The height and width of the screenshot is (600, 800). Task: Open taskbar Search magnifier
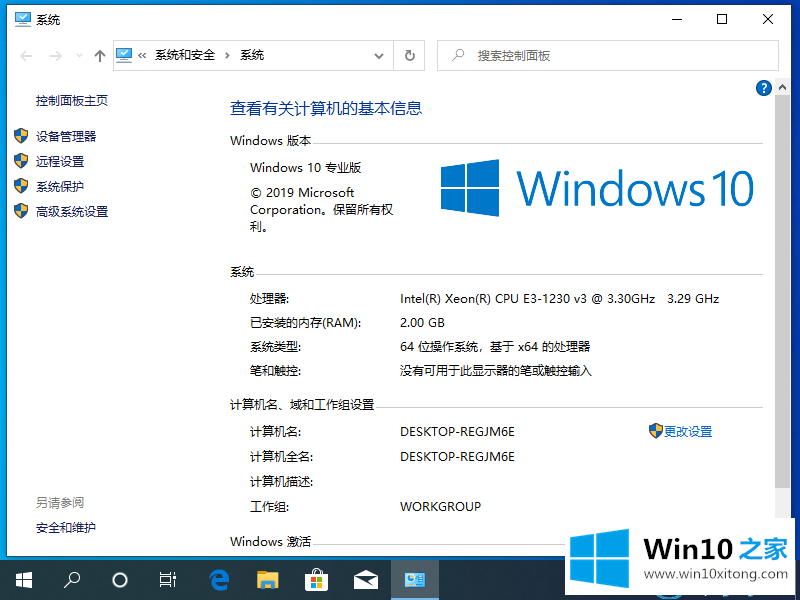tap(72, 580)
